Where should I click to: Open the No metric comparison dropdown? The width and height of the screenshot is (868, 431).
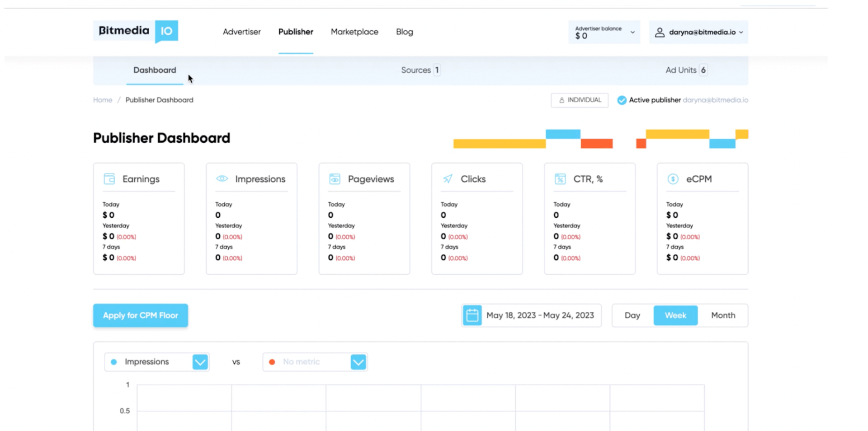pyautogui.click(x=359, y=361)
